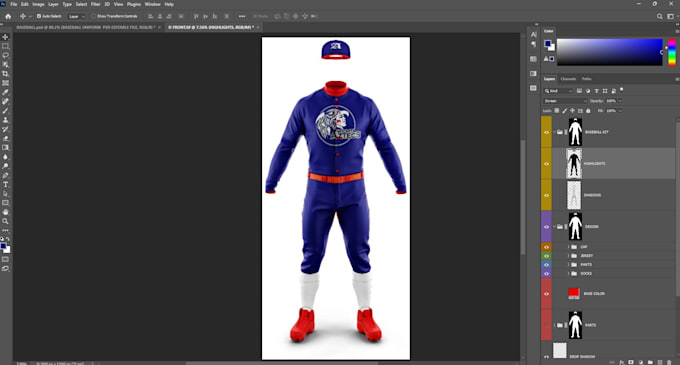Image resolution: width=680 pixels, height=365 pixels.
Task: Click foreground color swatch in Color panel
Action: [x=548, y=43]
